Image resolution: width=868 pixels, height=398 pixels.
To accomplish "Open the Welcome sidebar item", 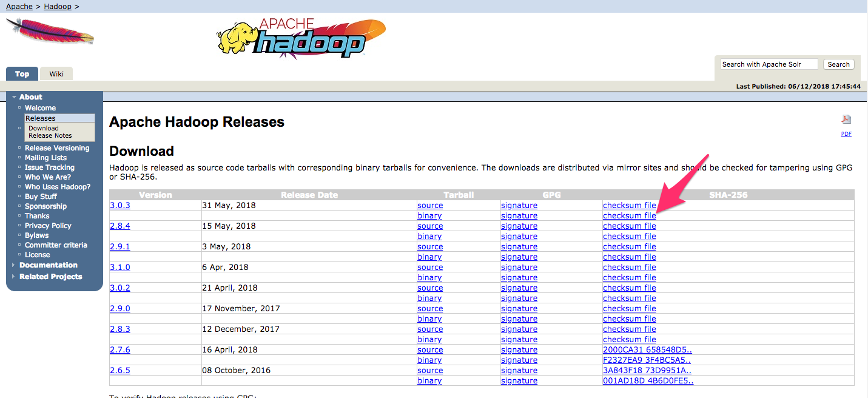I will (x=40, y=108).
